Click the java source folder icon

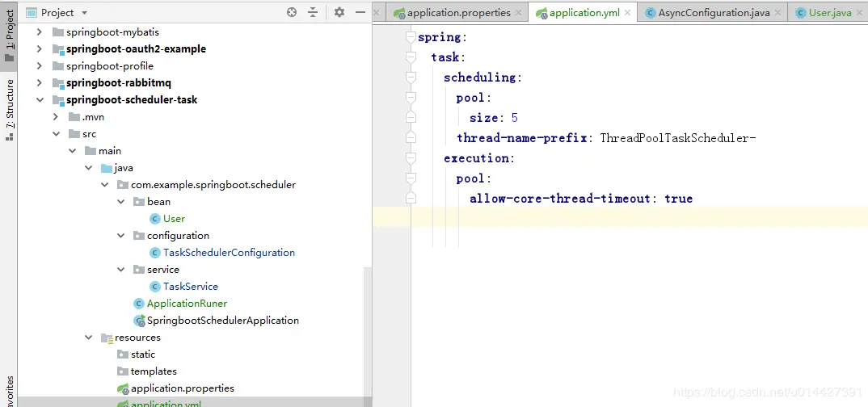(x=107, y=167)
